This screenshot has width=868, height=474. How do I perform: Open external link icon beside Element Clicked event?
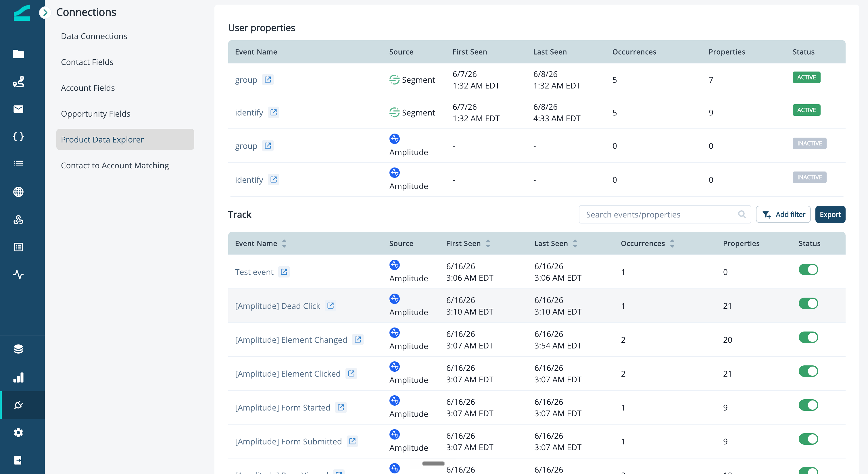tap(351, 373)
